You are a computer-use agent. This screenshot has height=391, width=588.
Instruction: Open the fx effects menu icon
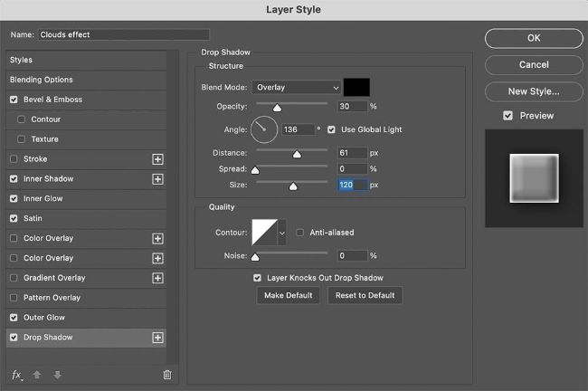(16, 375)
